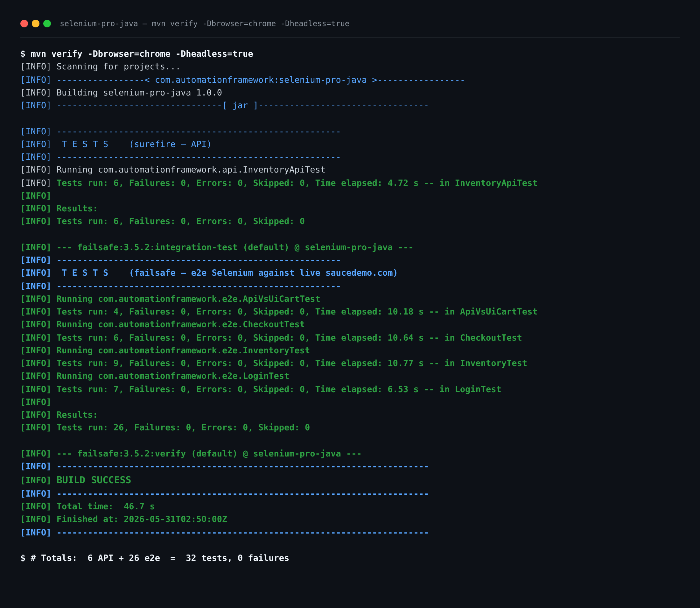
Task: Click the terminal window title text
Action: tap(205, 24)
